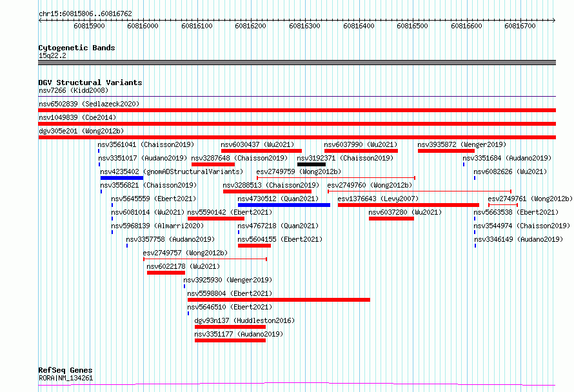The height and width of the screenshot is (392, 574).
Task: Click the red bar under esv1376643
Action: click(408, 205)
